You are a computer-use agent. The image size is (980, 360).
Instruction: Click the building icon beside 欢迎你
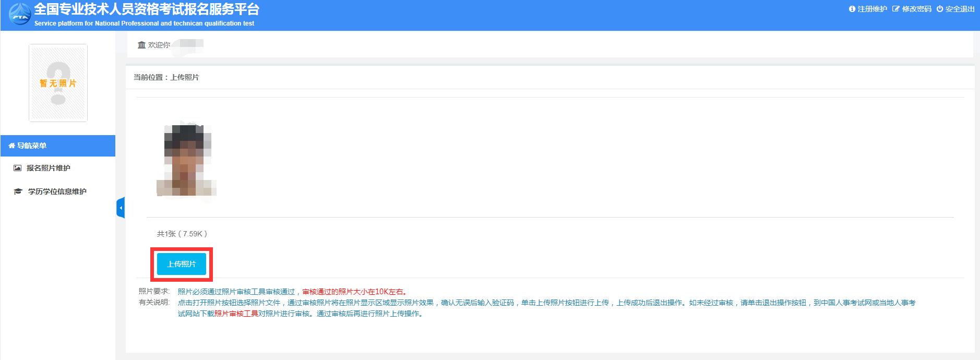(x=141, y=45)
